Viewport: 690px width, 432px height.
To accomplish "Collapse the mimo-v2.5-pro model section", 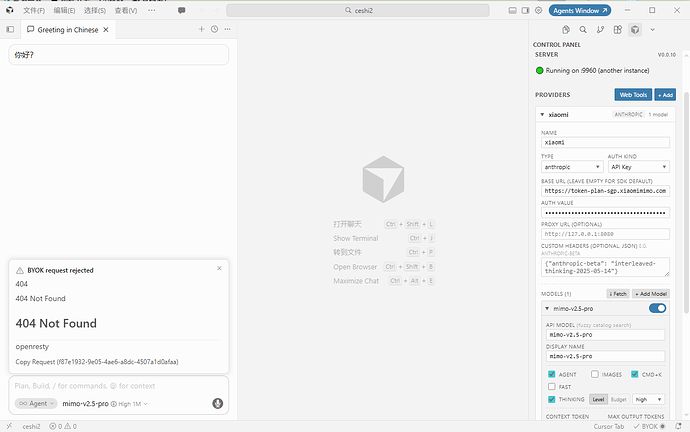I will pos(547,308).
